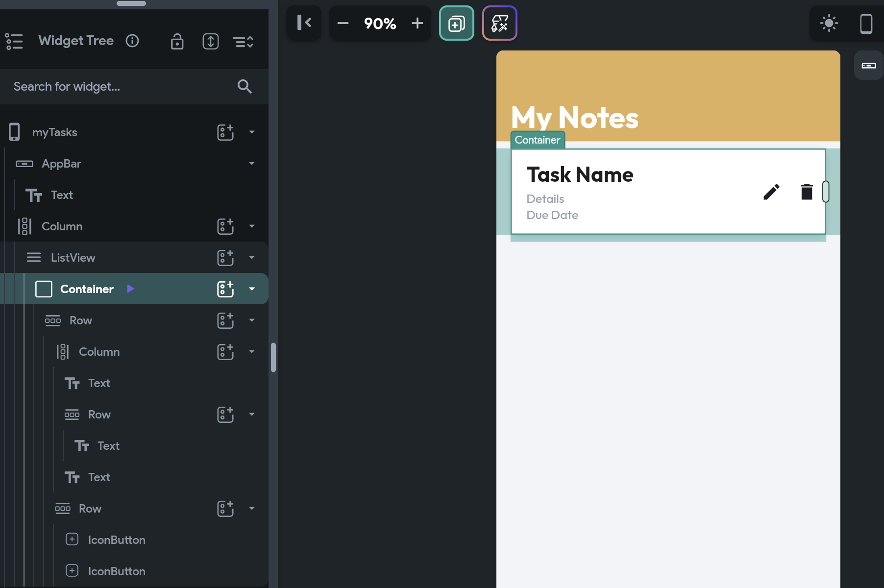This screenshot has width=884, height=588.
Task: Select the Row inside nested Column
Action: [x=134, y=414]
